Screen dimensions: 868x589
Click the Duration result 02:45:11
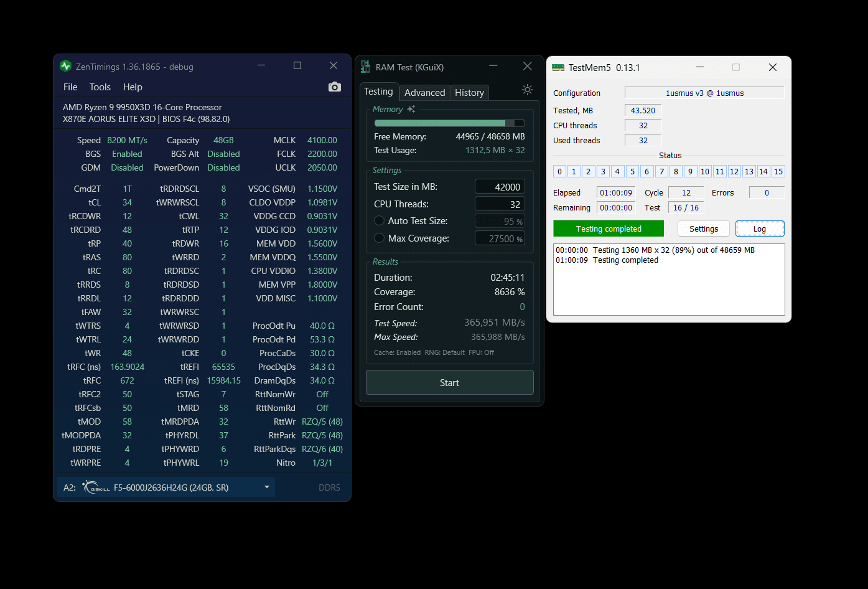pyautogui.click(x=508, y=278)
